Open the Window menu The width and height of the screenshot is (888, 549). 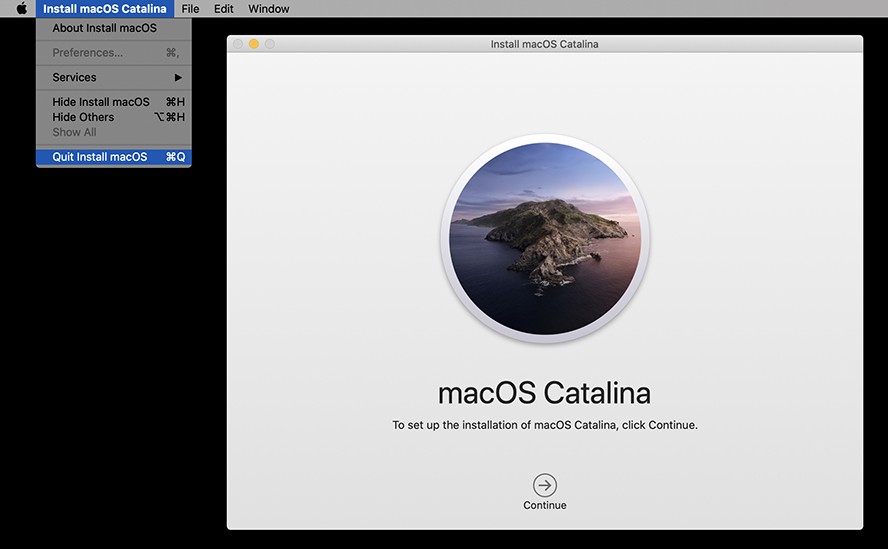[x=268, y=8]
